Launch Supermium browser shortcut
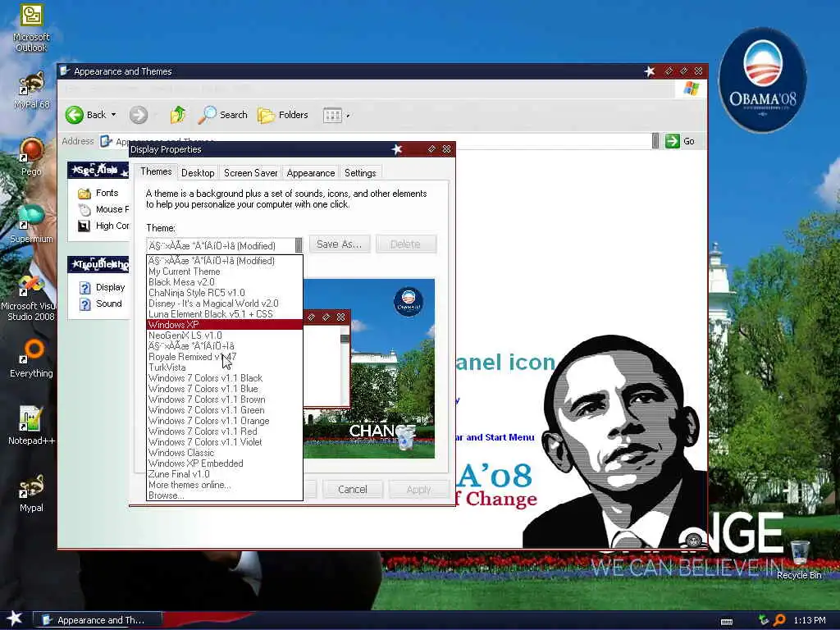 (31, 224)
